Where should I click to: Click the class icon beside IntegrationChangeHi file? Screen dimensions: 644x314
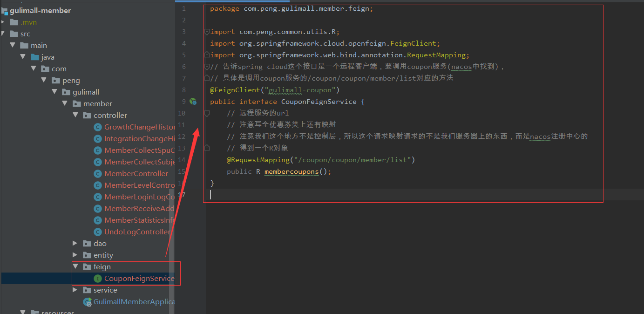point(97,139)
